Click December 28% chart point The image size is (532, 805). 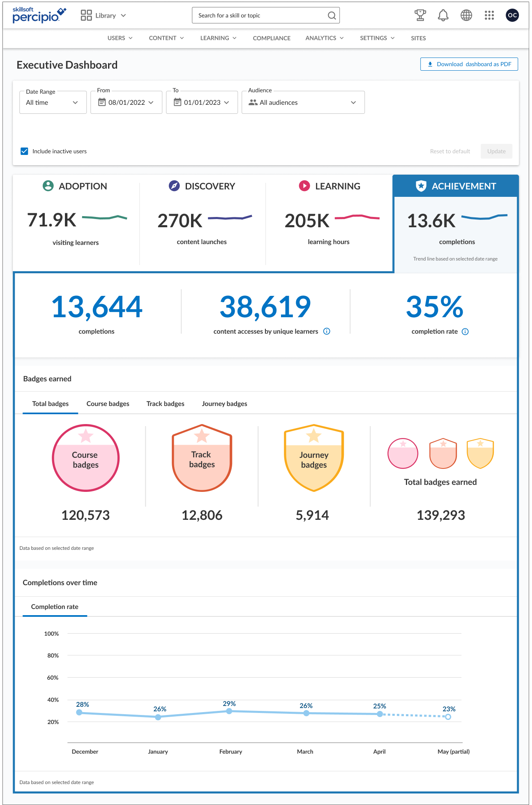coord(79,713)
